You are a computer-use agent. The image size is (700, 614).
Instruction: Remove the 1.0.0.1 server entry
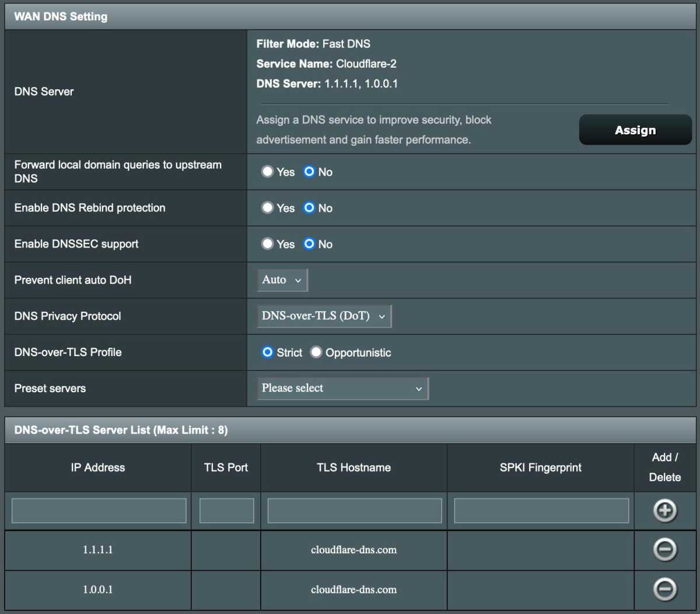[x=664, y=589]
